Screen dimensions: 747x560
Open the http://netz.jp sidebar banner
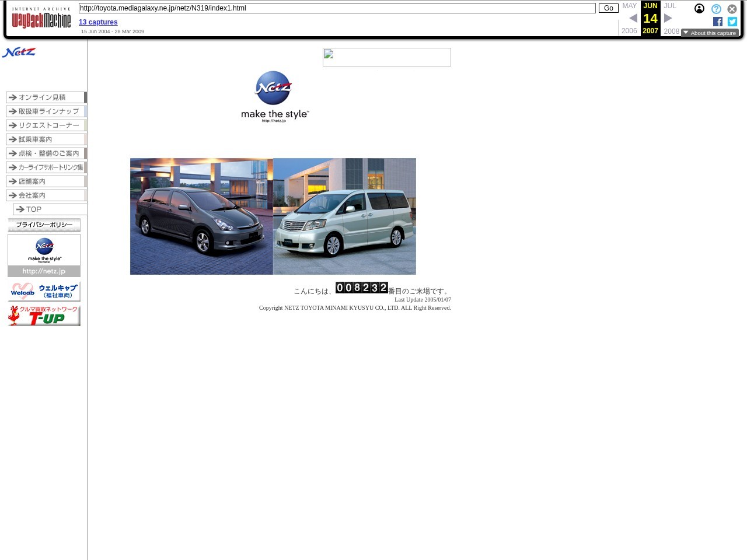(44, 256)
